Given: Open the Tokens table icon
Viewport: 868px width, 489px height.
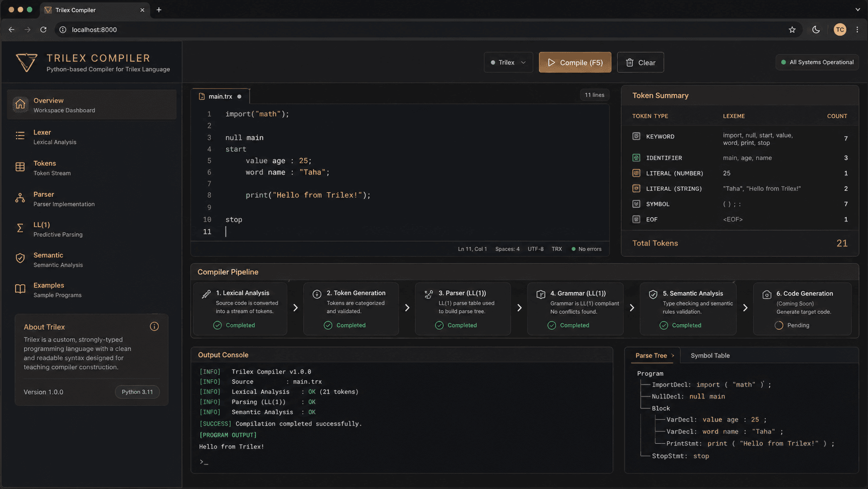Looking at the screenshot, I should pos(20,167).
